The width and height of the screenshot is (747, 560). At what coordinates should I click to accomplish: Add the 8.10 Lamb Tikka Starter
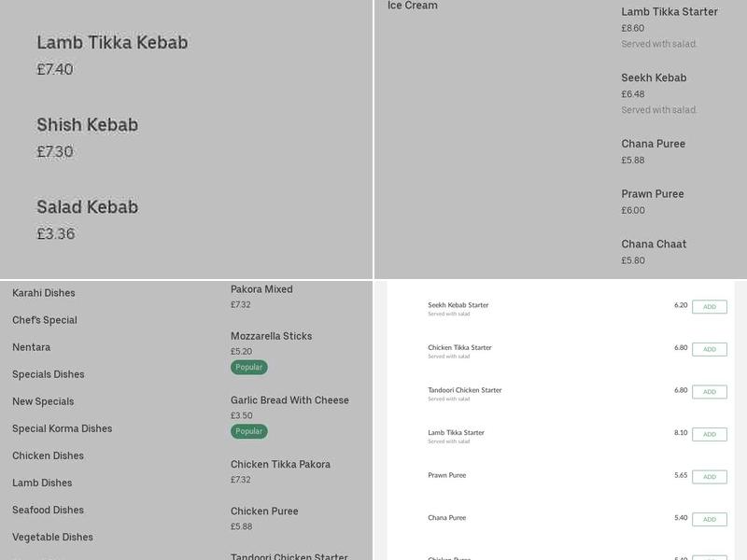709,434
